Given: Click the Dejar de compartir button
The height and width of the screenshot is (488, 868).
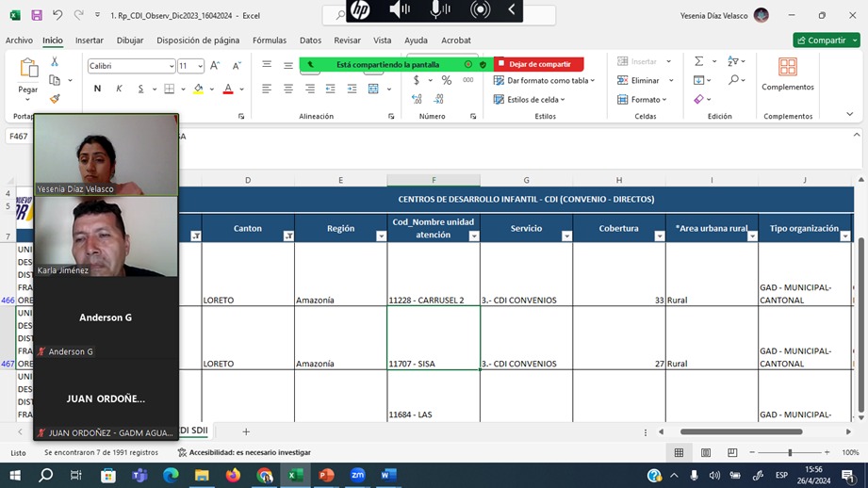Looking at the screenshot, I should pos(539,64).
